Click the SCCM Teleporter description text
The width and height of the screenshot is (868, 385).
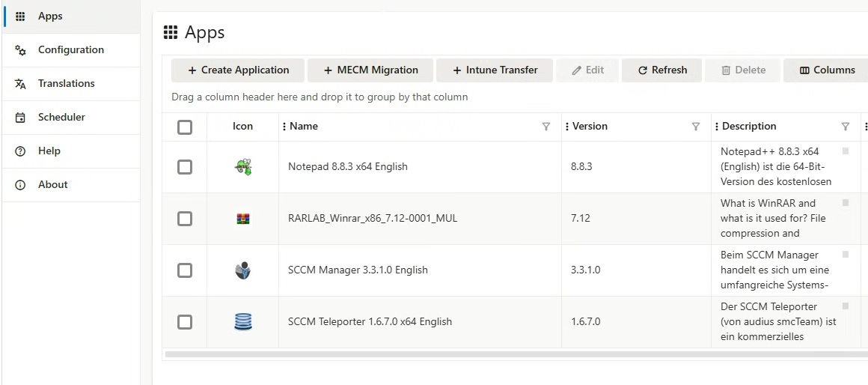pyautogui.click(x=778, y=322)
